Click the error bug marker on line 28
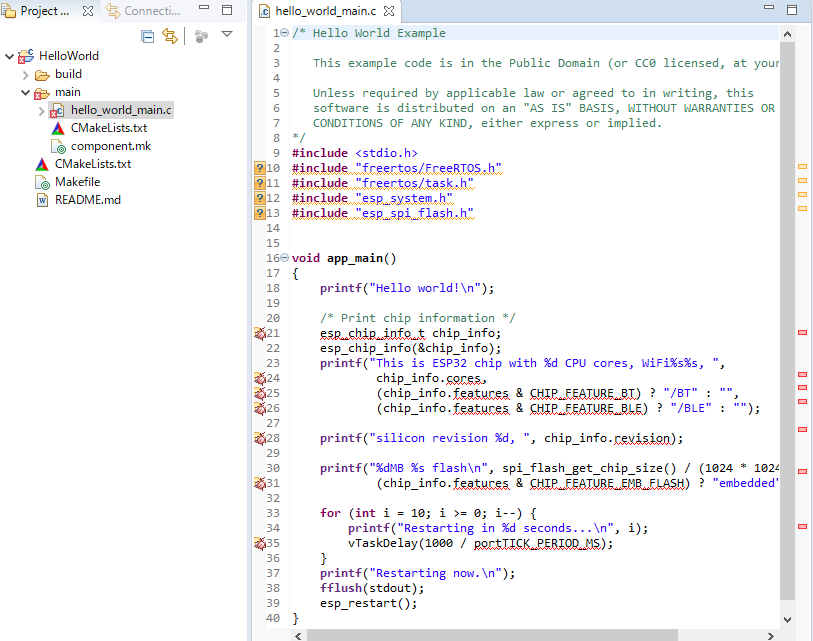The height and width of the screenshot is (641, 813). 260,438
